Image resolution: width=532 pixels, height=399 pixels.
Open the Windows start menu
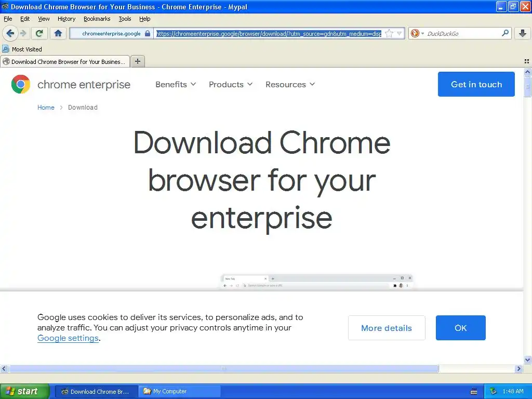(x=24, y=391)
